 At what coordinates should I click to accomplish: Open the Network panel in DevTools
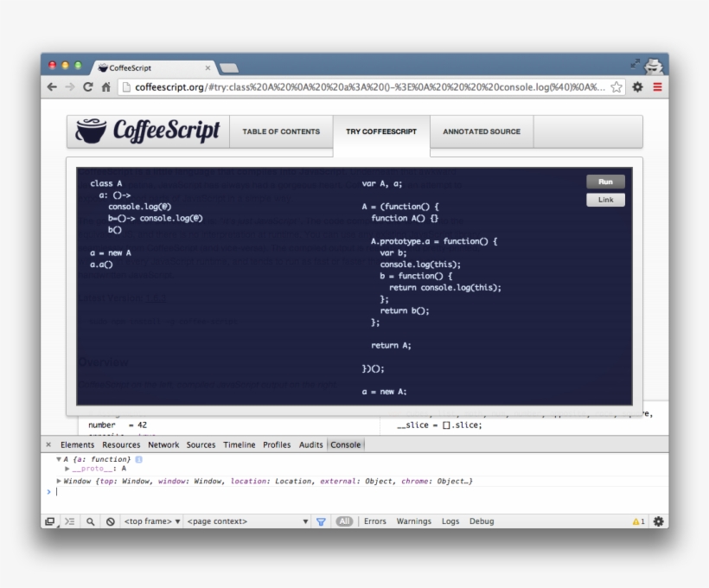coord(163,444)
